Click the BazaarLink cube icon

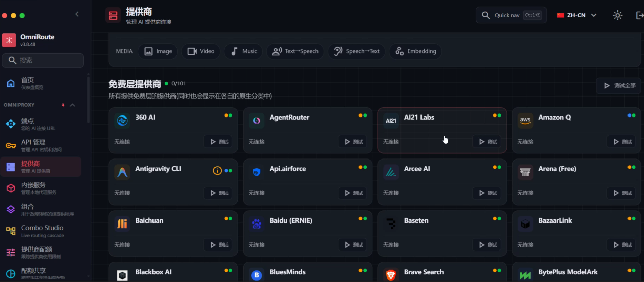[525, 224]
